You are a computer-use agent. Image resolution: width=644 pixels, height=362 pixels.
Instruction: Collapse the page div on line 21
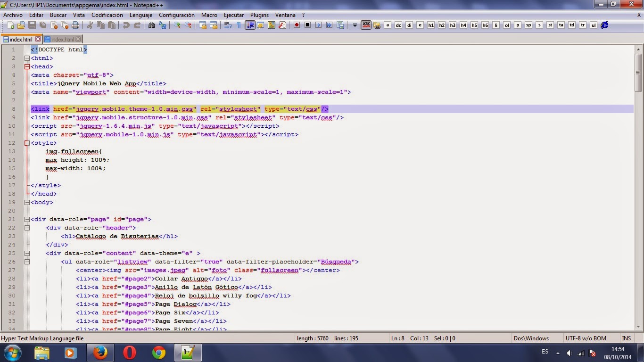tap(27, 220)
